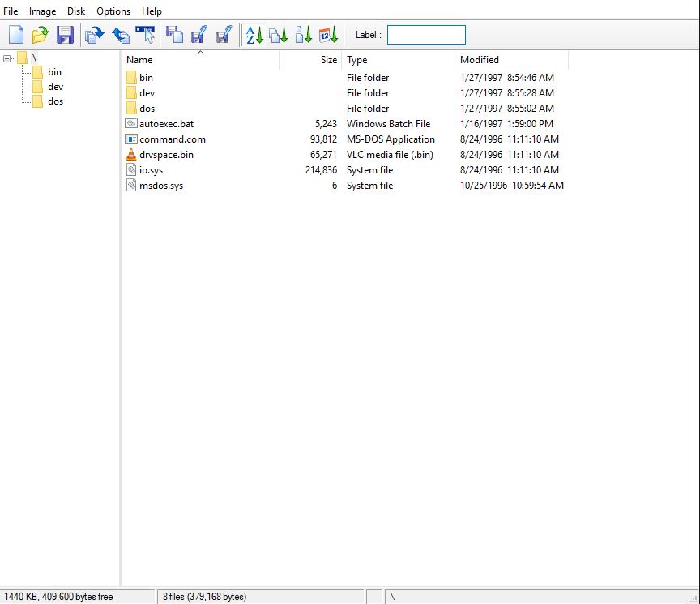Click the toolbar icon with cursor over item label

pyautogui.click(x=144, y=35)
